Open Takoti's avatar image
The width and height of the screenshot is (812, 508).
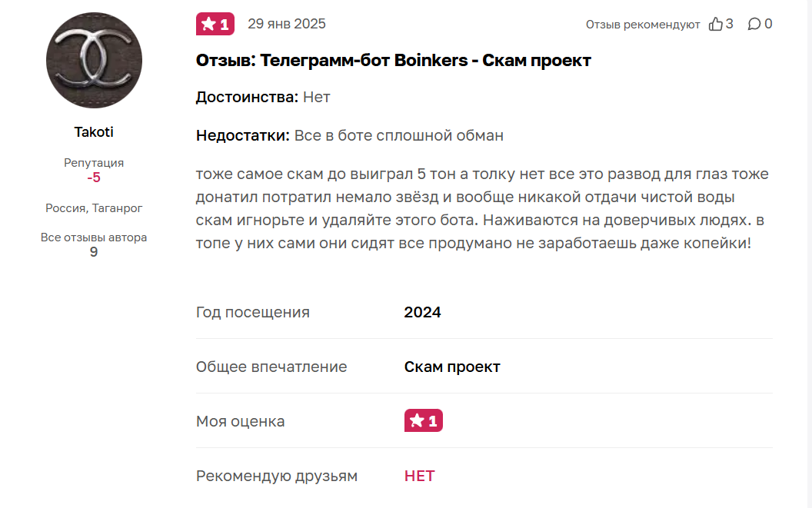[94, 60]
